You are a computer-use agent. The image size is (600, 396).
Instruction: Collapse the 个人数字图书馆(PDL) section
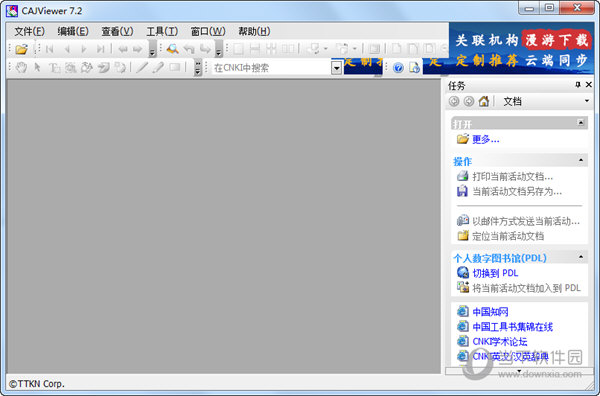581,257
